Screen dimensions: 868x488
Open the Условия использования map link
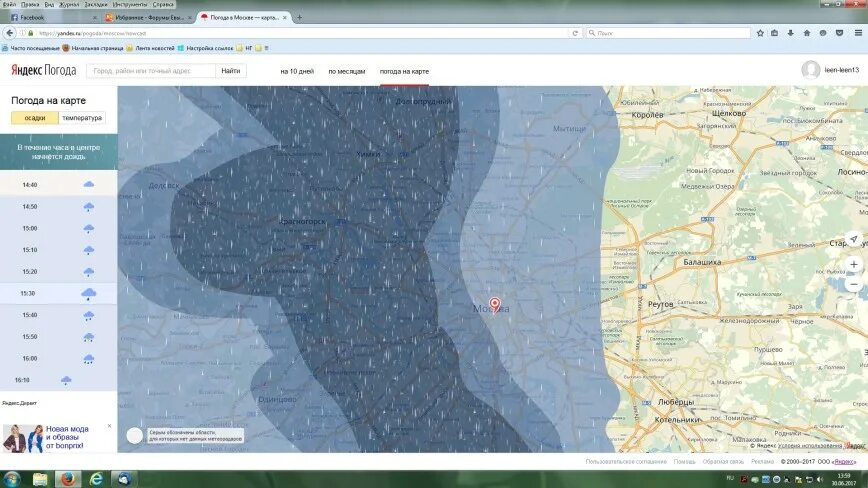809,445
